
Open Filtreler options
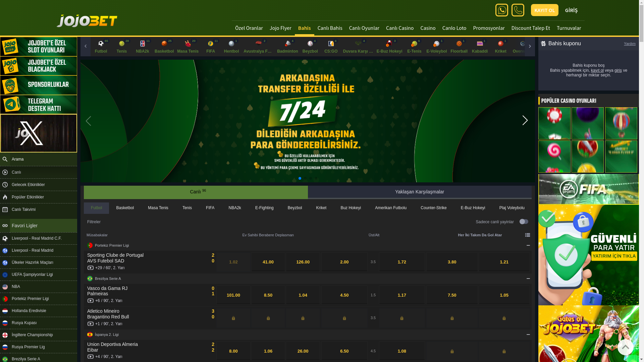(x=94, y=222)
